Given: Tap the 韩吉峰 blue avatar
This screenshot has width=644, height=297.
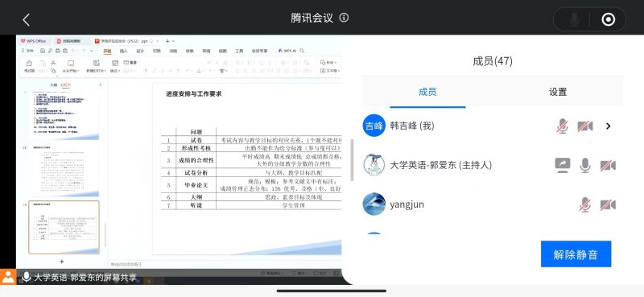Looking at the screenshot, I should 374,126.
